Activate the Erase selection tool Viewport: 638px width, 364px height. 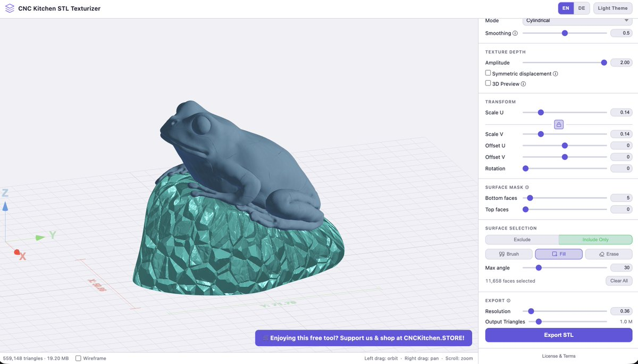coord(608,254)
